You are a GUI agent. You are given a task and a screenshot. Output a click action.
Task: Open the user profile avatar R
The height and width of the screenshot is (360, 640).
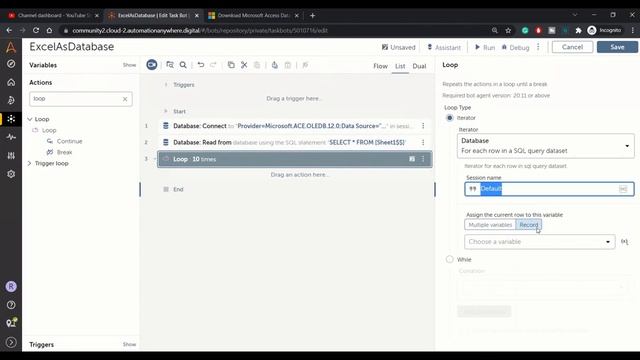click(x=11, y=287)
